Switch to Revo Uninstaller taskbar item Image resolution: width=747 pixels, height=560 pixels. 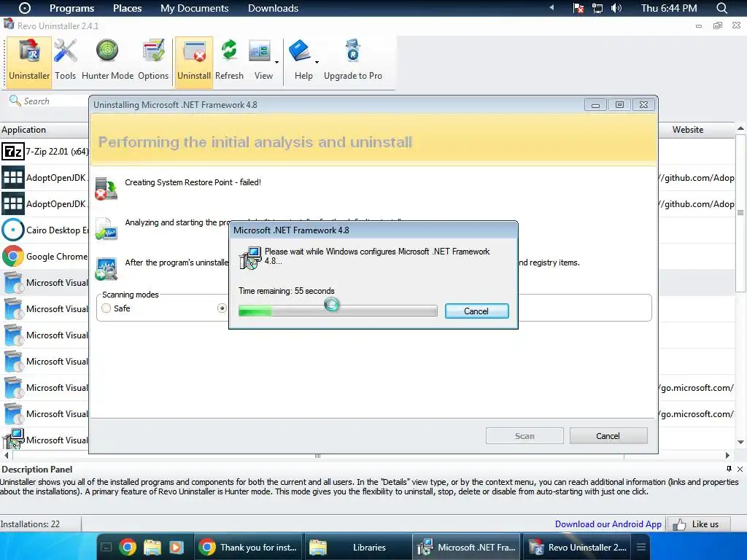(x=578, y=547)
